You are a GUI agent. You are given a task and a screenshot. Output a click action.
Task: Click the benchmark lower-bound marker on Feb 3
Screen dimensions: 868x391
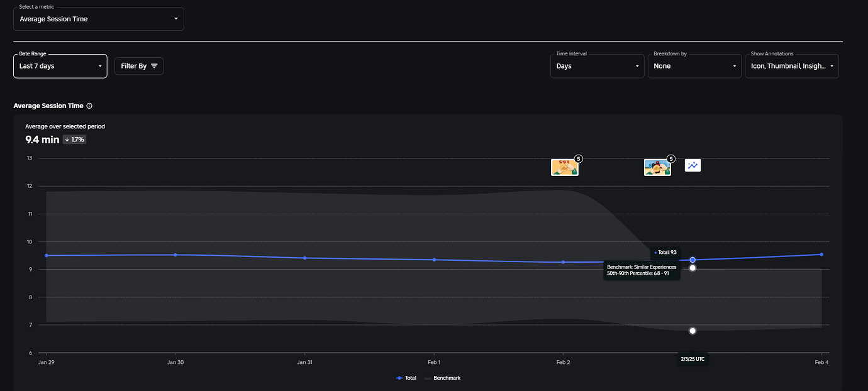pos(693,331)
